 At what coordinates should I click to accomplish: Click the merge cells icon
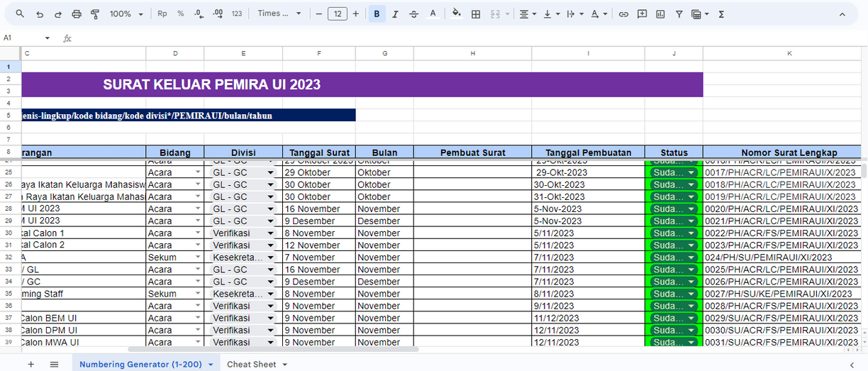(495, 14)
